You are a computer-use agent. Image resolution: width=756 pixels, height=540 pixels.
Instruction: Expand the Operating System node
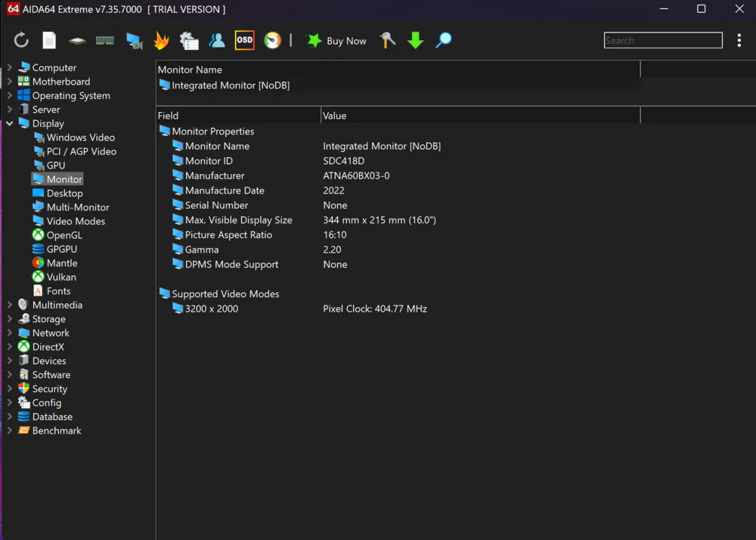tap(10, 95)
